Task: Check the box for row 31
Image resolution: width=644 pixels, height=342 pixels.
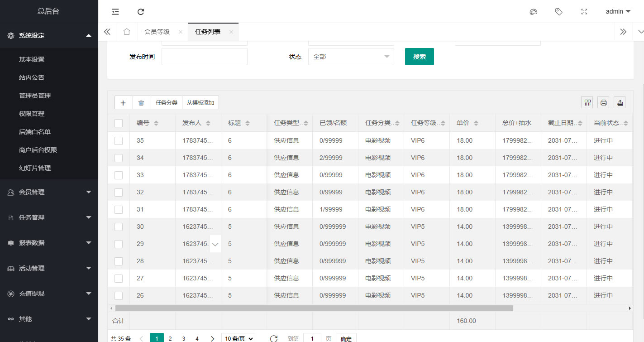Action: click(x=119, y=210)
